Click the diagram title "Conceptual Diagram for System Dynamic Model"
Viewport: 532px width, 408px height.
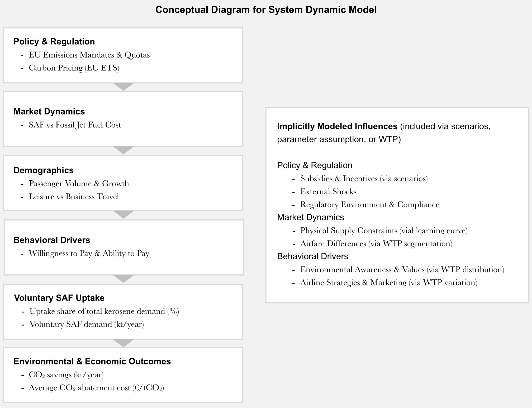point(266,10)
